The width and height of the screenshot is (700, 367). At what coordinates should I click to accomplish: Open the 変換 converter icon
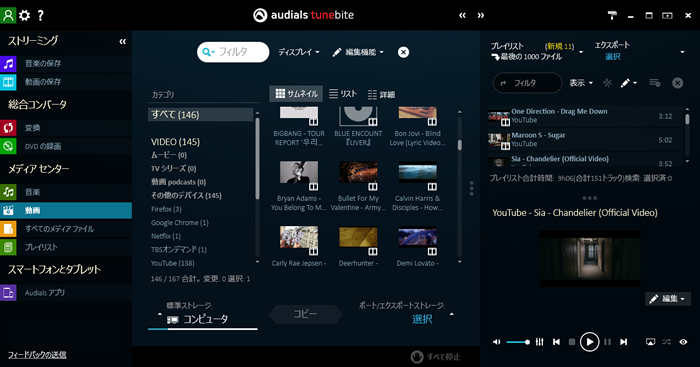coord(8,128)
